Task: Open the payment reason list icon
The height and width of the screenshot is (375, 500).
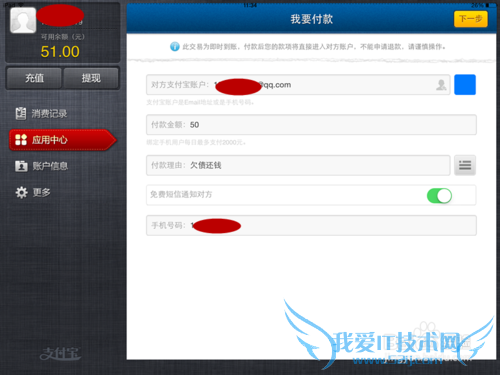Action: click(x=465, y=165)
